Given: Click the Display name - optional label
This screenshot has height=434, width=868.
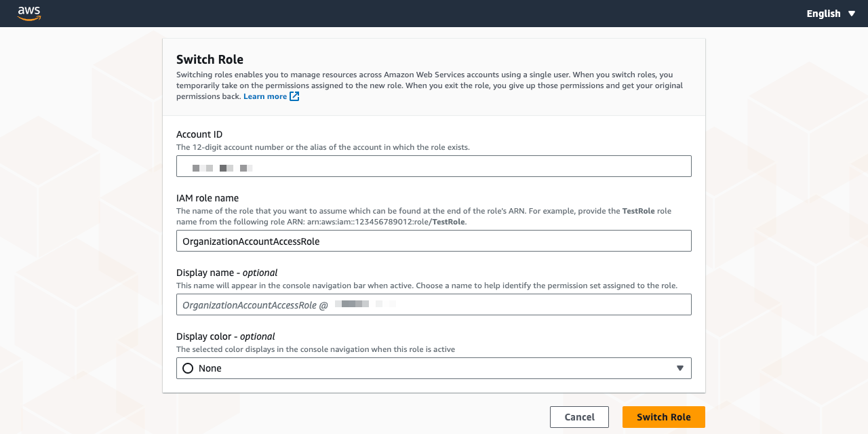Looking at the screenshot, I should 227,273.
